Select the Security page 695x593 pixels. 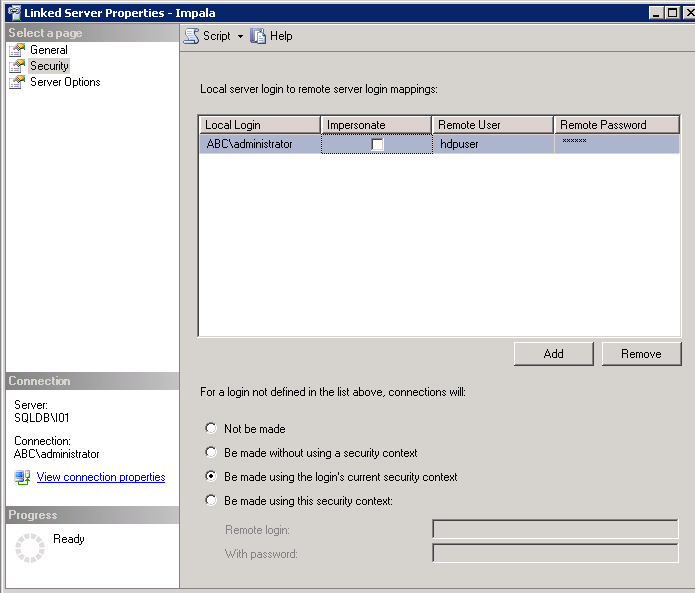coord(49,66)
